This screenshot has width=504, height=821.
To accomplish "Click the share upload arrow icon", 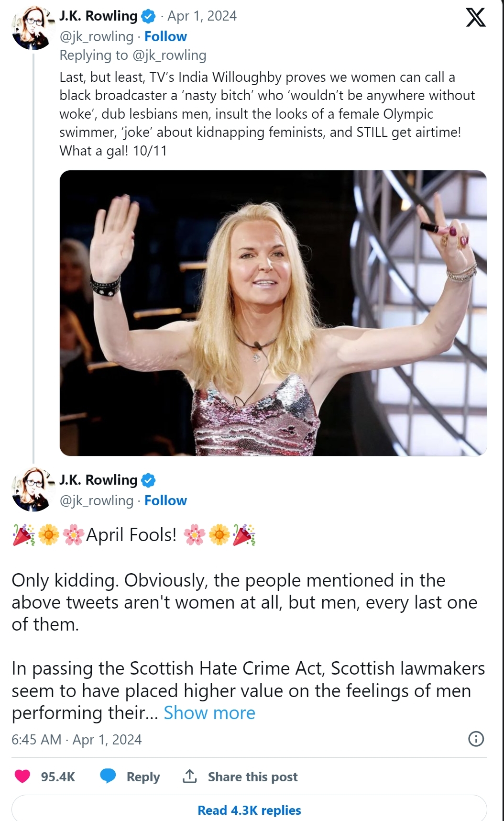I will 189,776.
